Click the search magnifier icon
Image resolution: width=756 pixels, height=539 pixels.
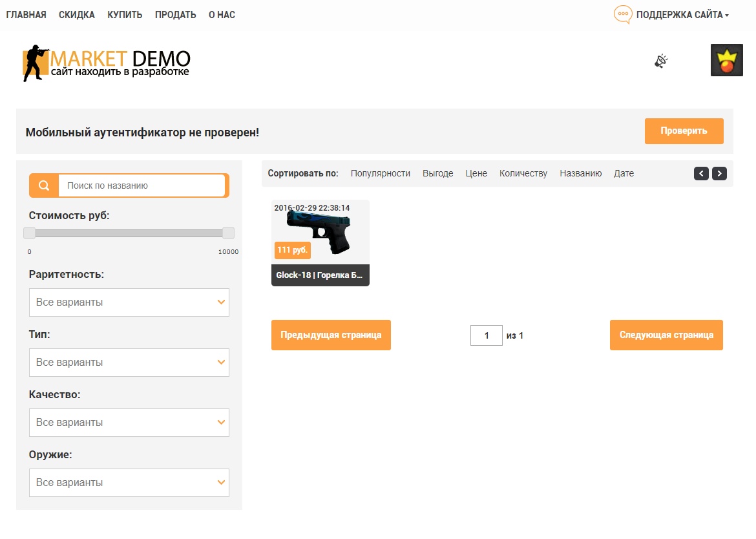(x=44, y=185)
